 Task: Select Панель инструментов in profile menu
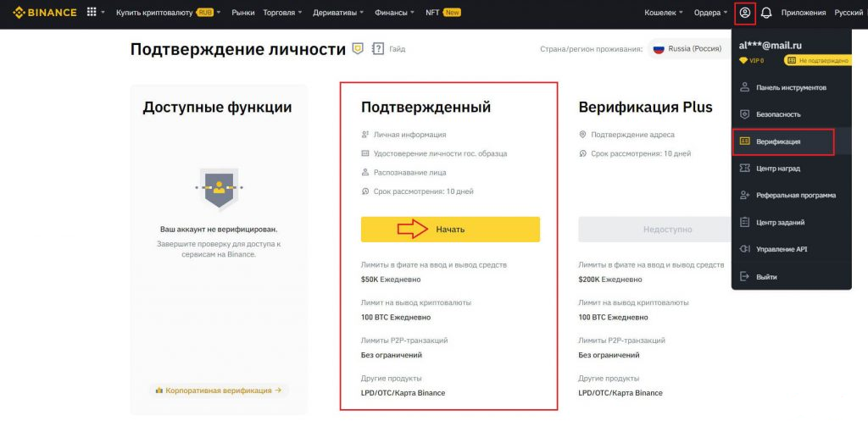coord(791,87)
